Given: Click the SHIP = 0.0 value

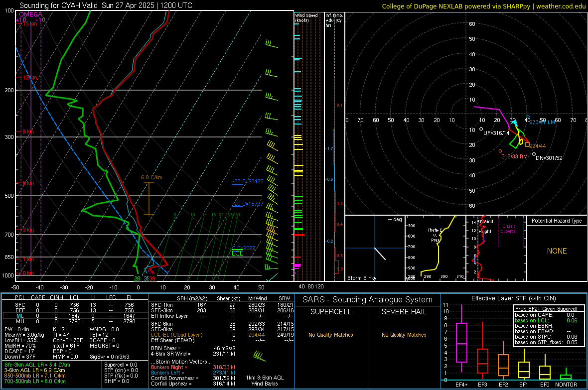Looking at the screenshot, I should pos(117,381).
